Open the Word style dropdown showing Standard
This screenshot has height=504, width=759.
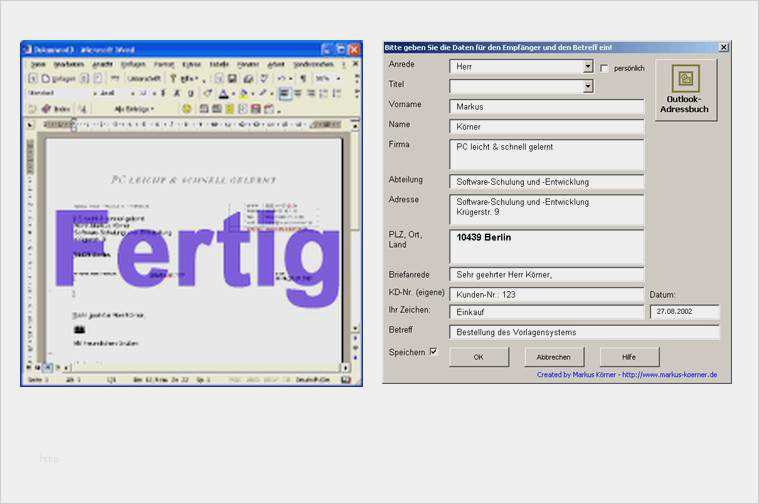(x=95, y=93)
